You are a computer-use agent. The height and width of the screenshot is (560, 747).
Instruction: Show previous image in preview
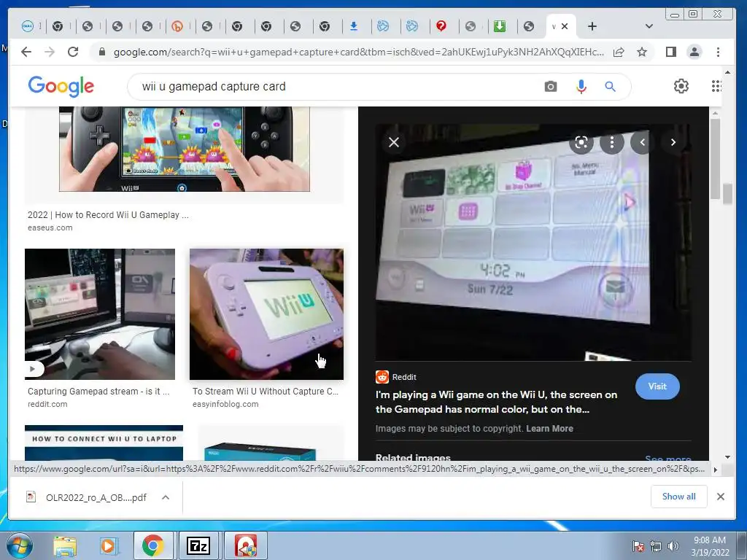point(642,142)
